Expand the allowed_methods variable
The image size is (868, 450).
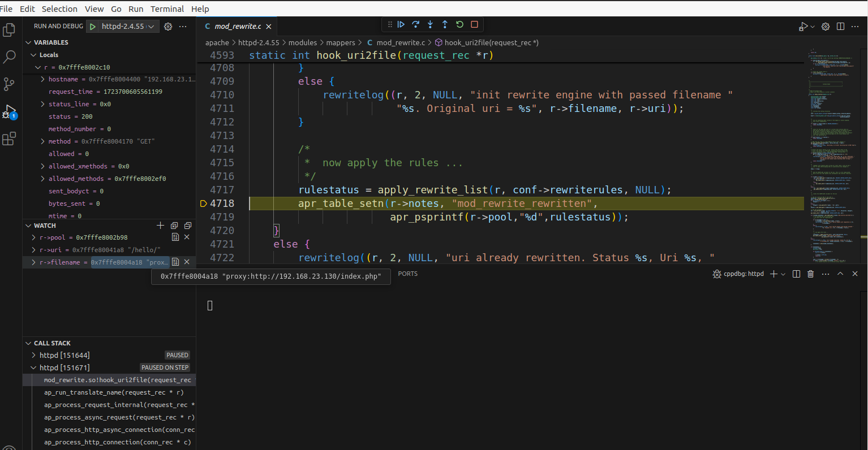[43, 179]
